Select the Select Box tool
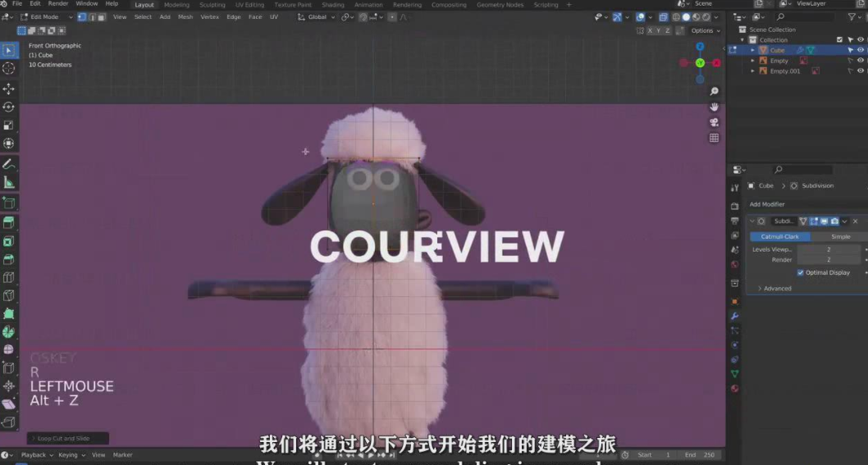Viewport: 868px width, 465px height. coord(9,50)
